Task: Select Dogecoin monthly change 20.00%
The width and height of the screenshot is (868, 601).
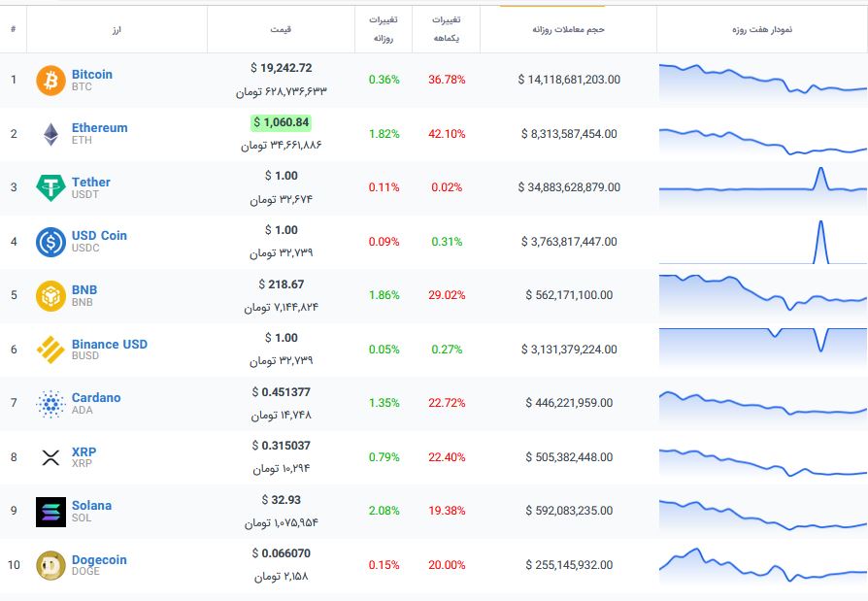Action: 447,565
